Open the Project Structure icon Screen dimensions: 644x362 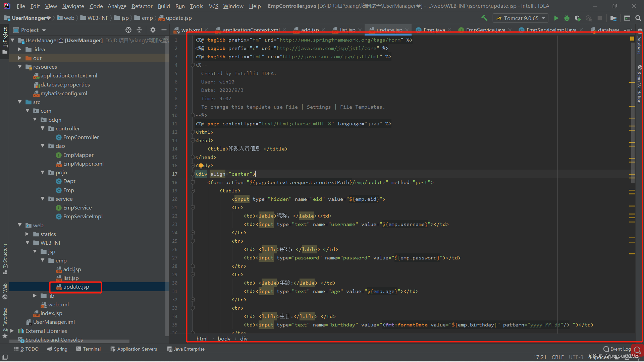(x=613, y=18)
